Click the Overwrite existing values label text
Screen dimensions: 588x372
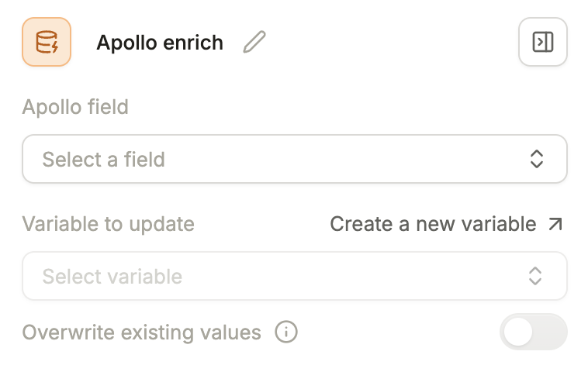click(141, 332)
